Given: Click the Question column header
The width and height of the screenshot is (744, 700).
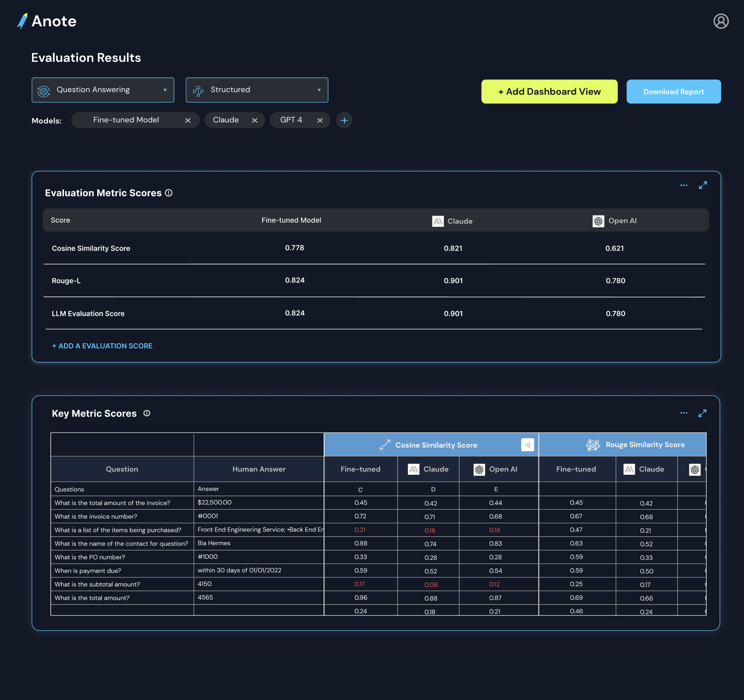Looking at the screenshot, I should click(122, 469).
